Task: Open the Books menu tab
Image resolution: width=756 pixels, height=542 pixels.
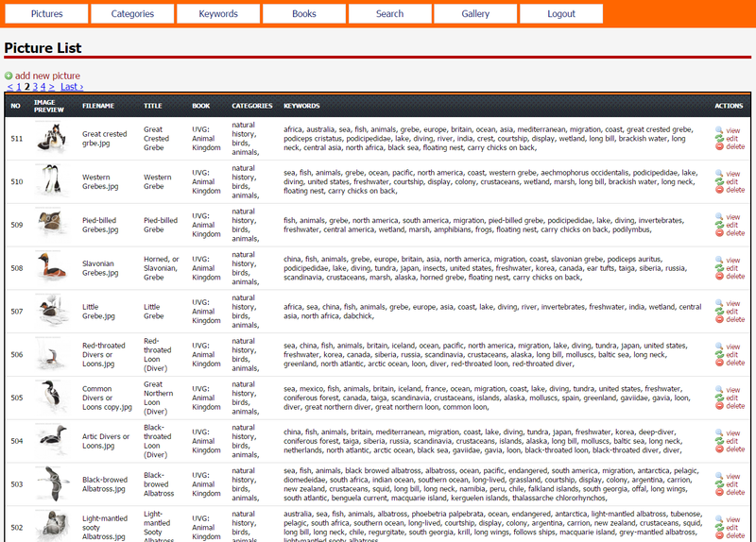Action: [x=304, y=14]
